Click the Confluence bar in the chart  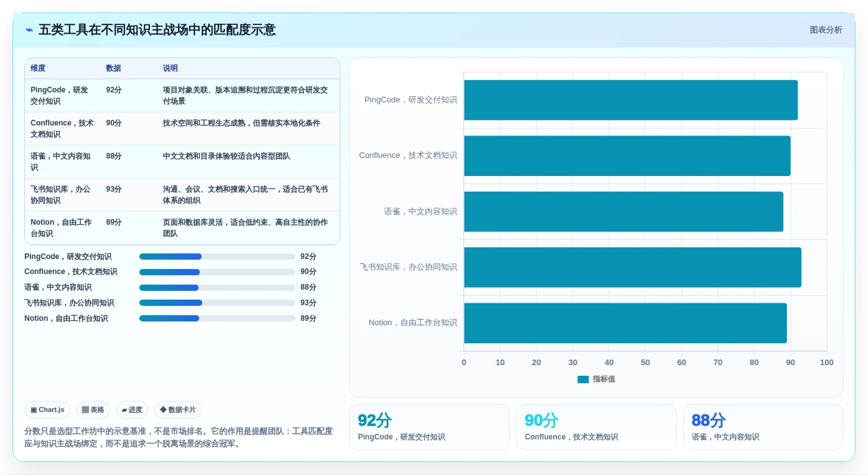[x=627, y=155]
